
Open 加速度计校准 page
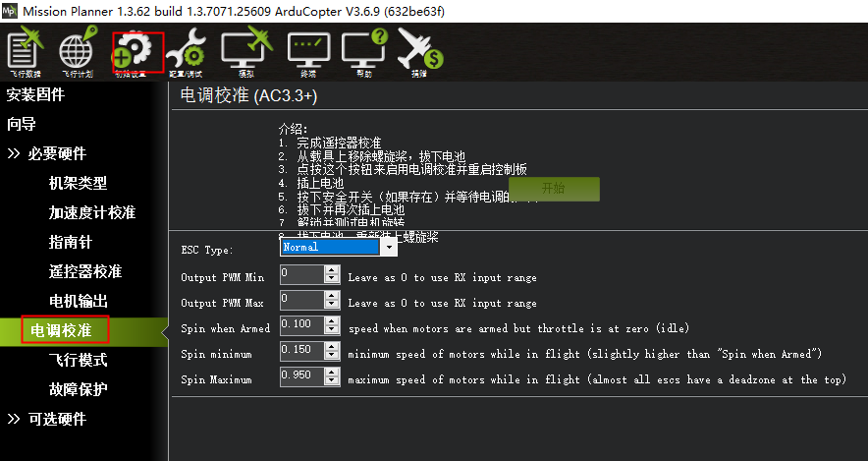click(92, 212)
